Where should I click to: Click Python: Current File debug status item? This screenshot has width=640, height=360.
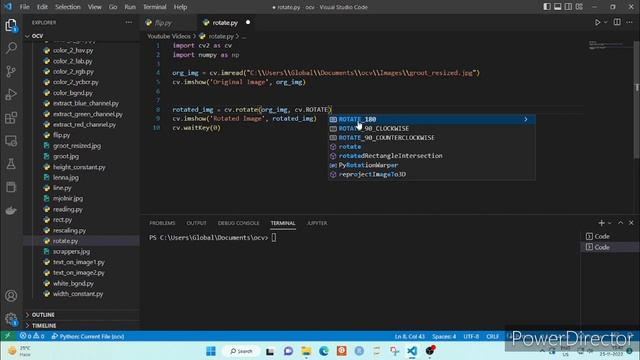pyautogui.click(x=88, y=336)
